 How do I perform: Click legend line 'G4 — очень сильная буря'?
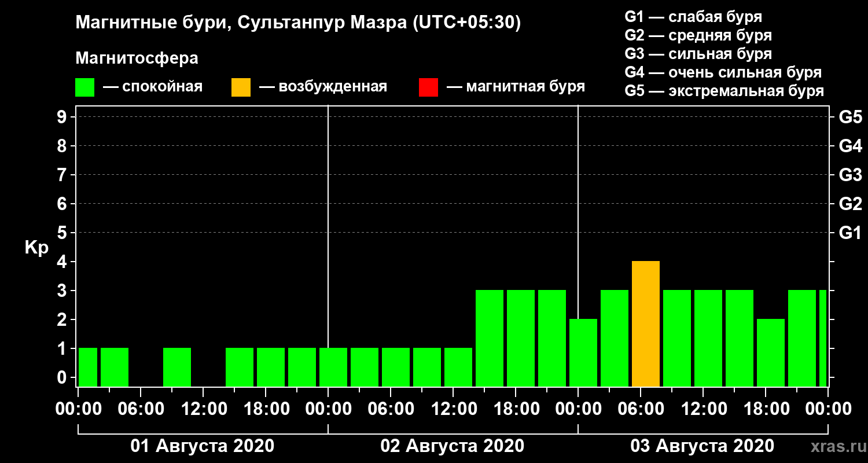pyautogui.click(x=723, y=72)
